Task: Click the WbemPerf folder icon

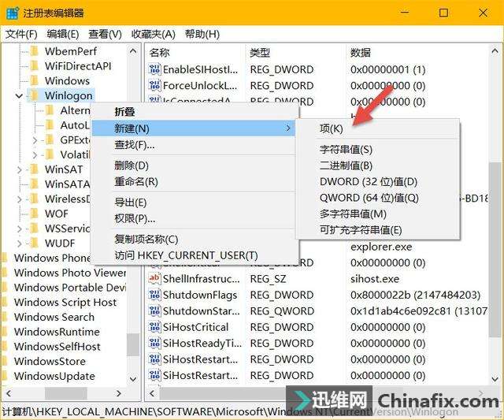Action: [35, 50]
